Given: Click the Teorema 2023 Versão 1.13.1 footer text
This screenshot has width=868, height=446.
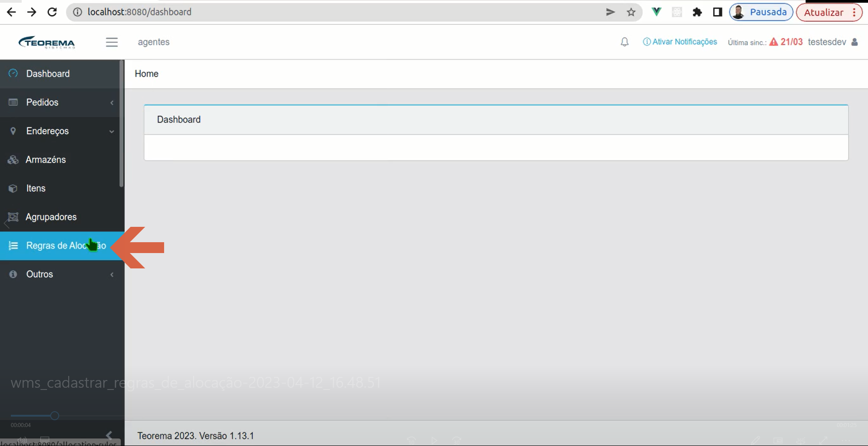Looking at the screenshot, I should click(196, 436).
